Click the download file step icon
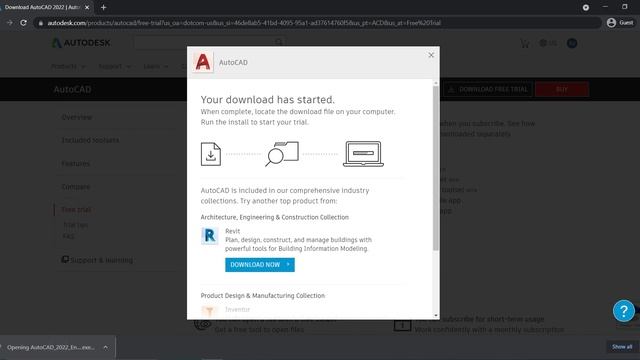This screenshot has width=640, height=360. point(211,154)
